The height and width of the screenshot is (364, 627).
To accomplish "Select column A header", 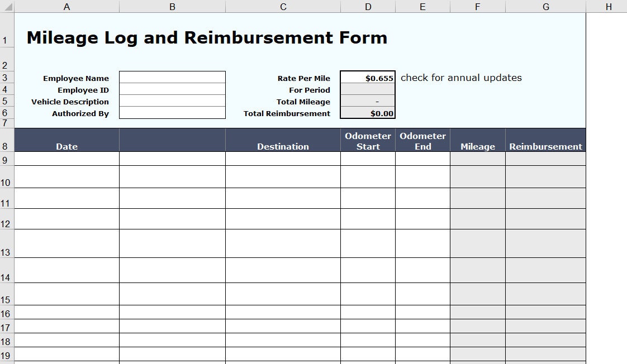I will [66, 6].
